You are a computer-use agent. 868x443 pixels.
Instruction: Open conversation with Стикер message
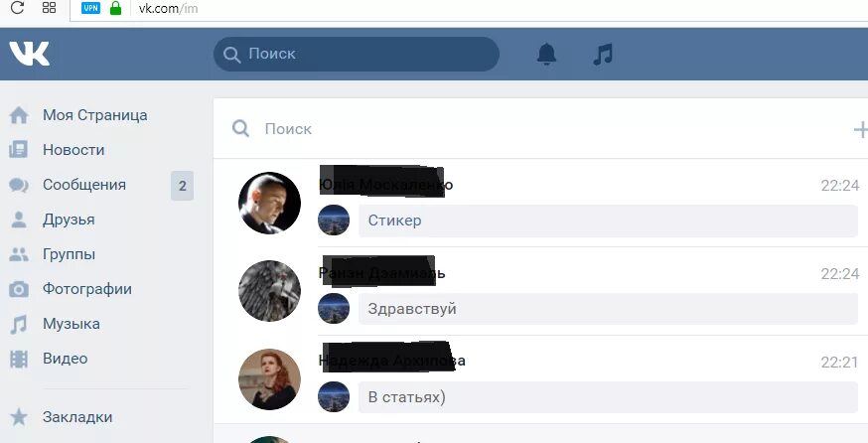pos(540,203)
